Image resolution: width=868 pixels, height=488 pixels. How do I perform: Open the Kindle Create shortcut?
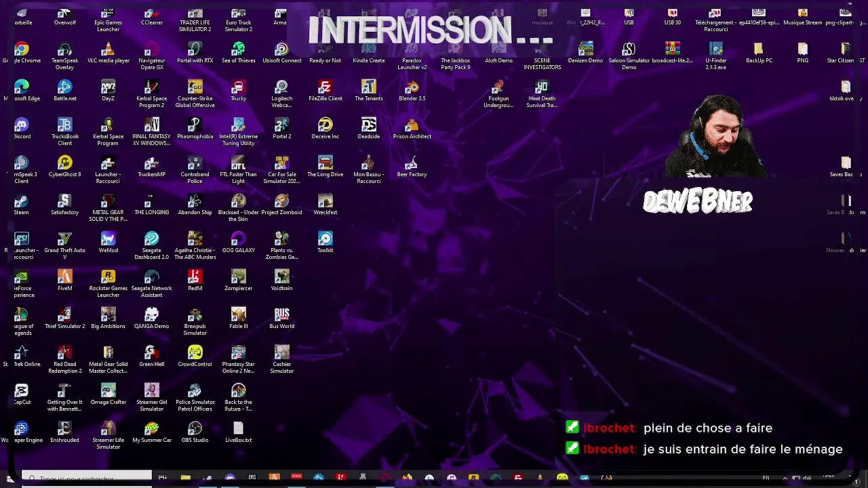tap(368, 53)
